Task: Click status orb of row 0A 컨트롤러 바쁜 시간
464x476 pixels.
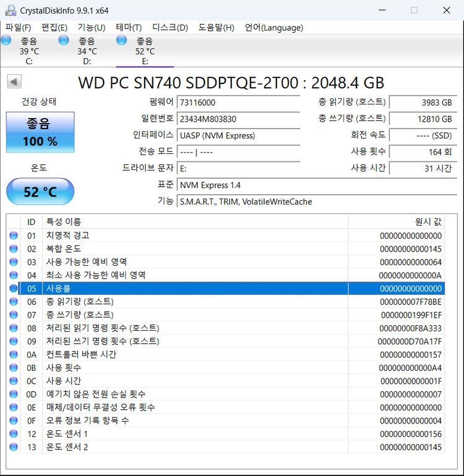Action: click(x=14, y=355)
